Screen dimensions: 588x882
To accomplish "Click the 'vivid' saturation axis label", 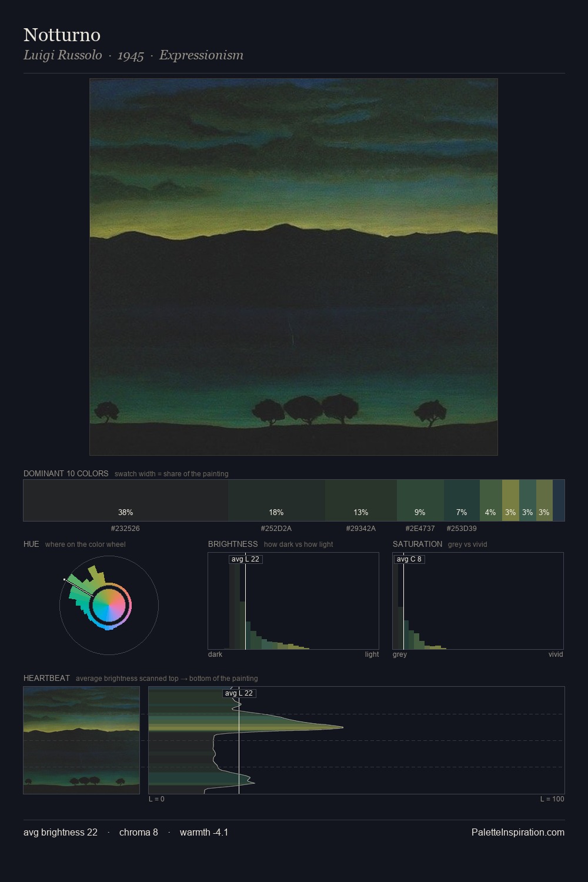I will [556, 654].
